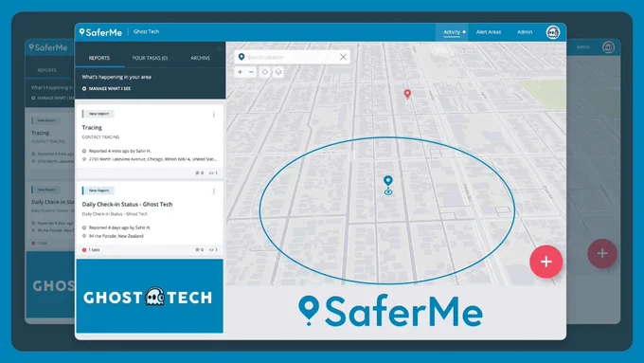Switch to the Archive tab

[x=201, y=58]
